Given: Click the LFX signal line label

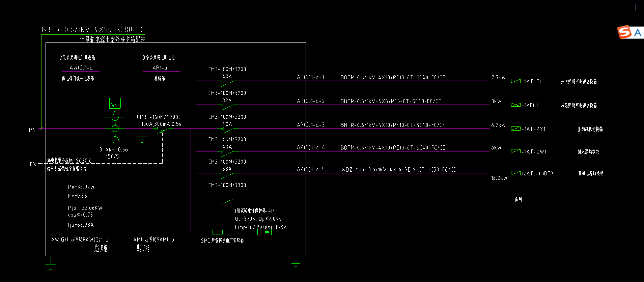Looking at the screenshot, I should click(32, 164).
